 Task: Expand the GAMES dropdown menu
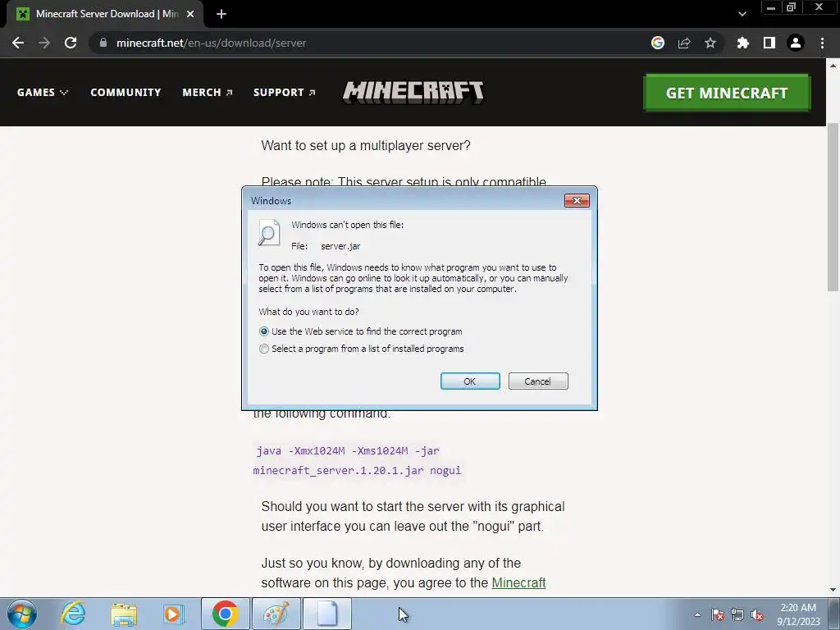tap(43, 92)
